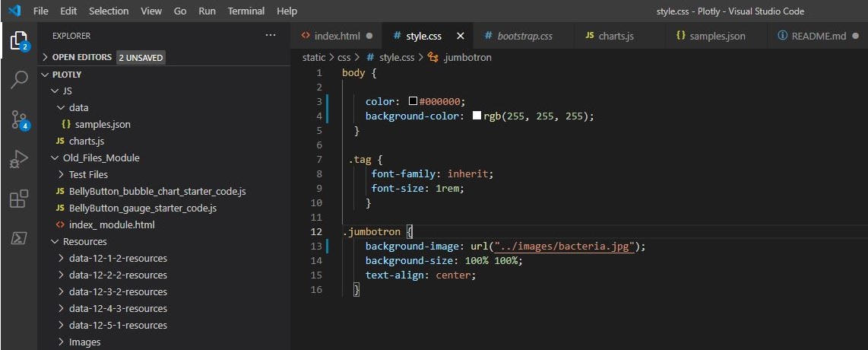Switch to the README.md tab
Screen dimensions: 868x350
coord(819,36)
